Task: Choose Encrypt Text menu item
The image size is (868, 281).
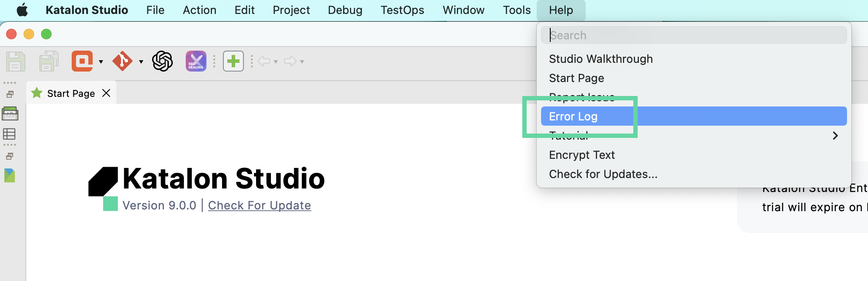Action: (582, 155)
